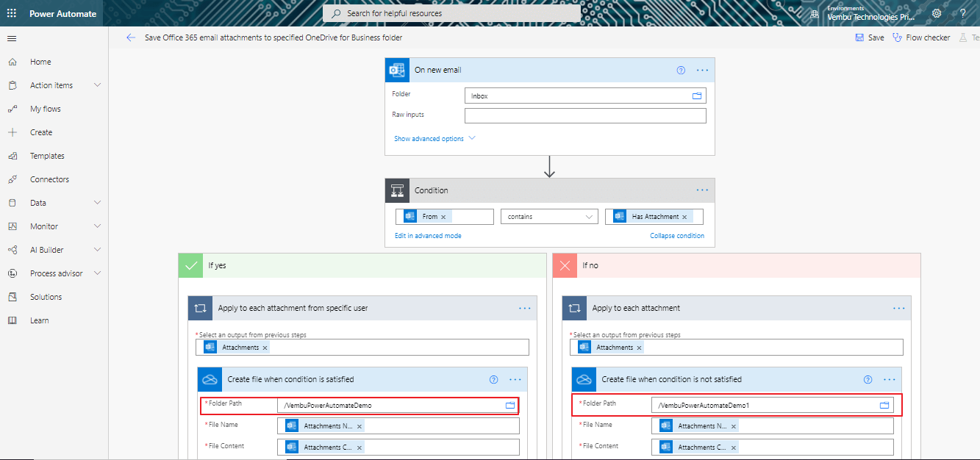
Task: Click Collapse condition link
Action: [677, 236]
